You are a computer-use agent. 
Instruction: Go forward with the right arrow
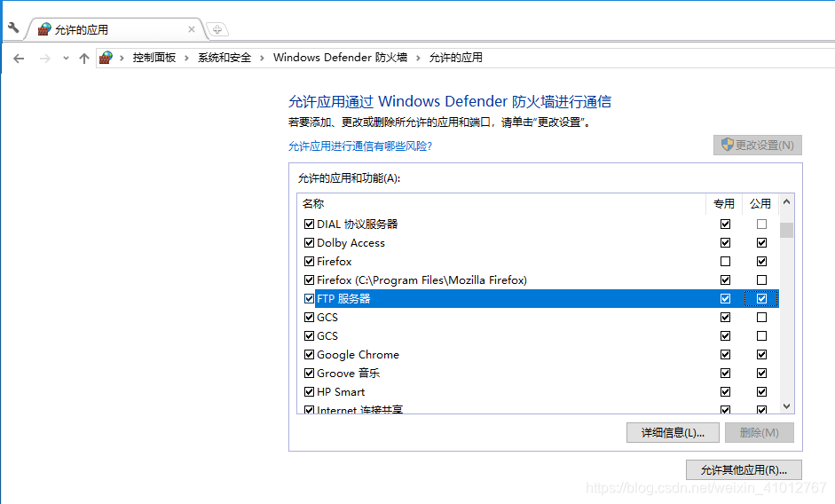(x=45, y=58)
